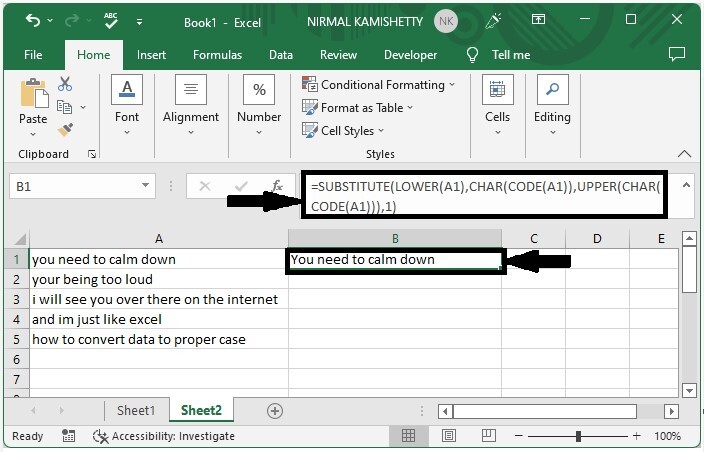Open the Cells group button

pyautogui.click(x=497, y=106)
